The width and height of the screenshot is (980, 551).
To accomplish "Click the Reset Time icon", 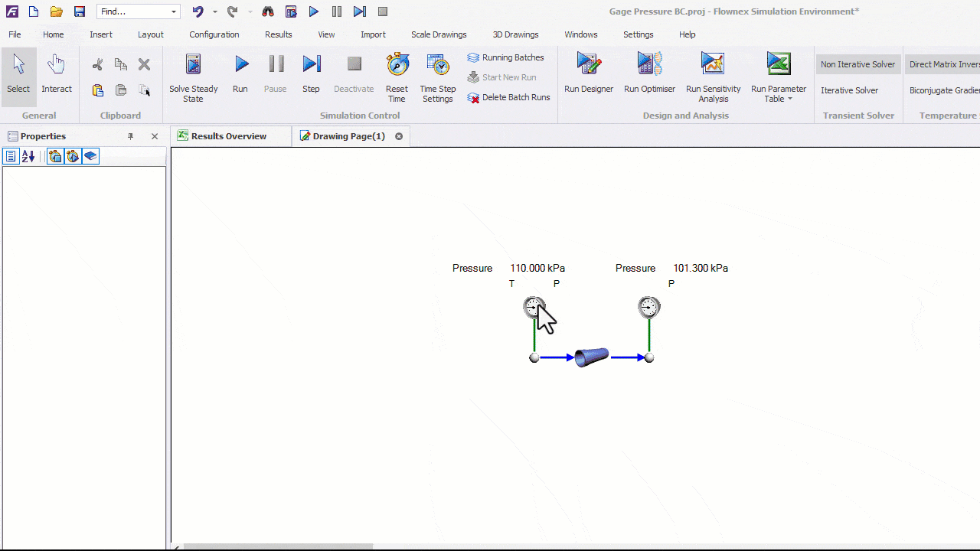I will pos(397,66).
